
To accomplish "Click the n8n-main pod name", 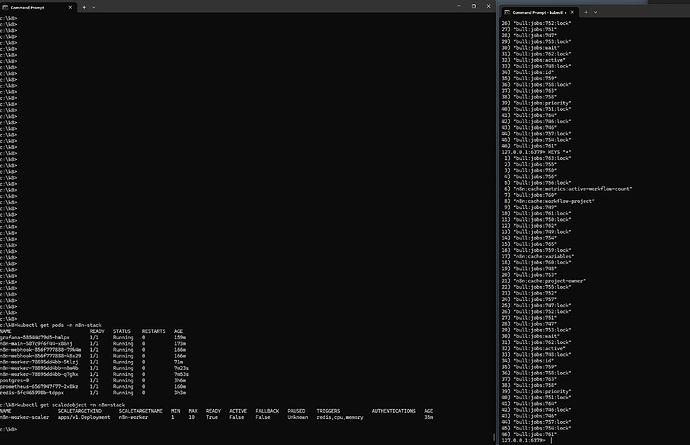I will (36, 343).
